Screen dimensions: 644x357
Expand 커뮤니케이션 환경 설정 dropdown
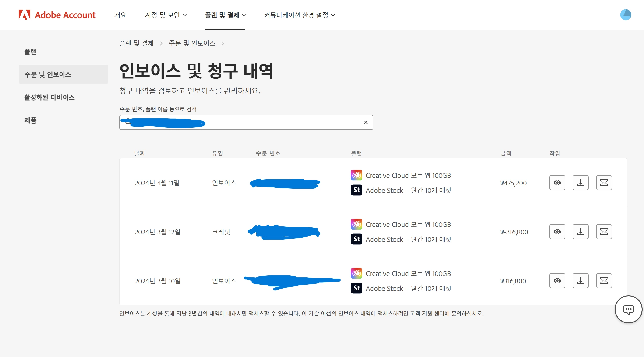300,15
